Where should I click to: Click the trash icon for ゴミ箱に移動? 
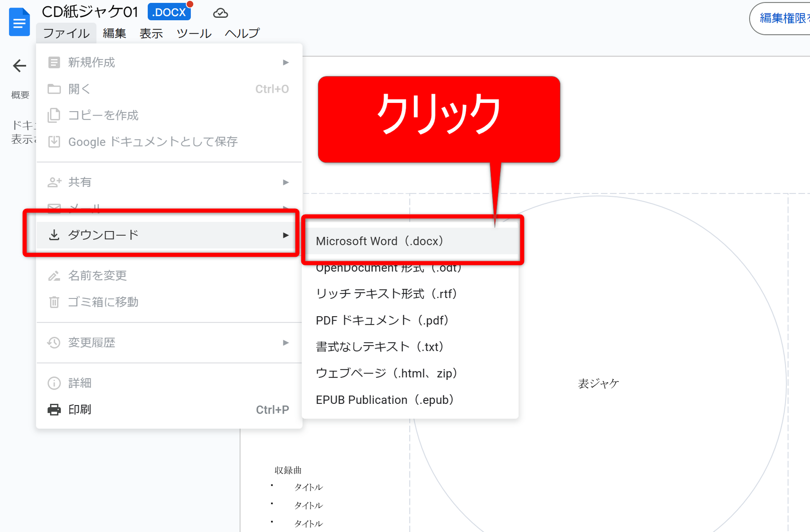click(x=54, y=302)
